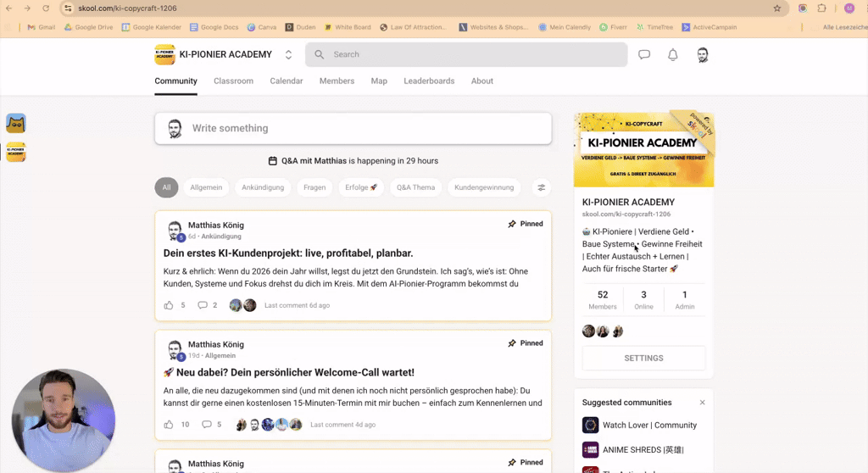
Task: Open the ANIME SHREDS community icon
Action: pyautogui.click(x=590, y=450)
